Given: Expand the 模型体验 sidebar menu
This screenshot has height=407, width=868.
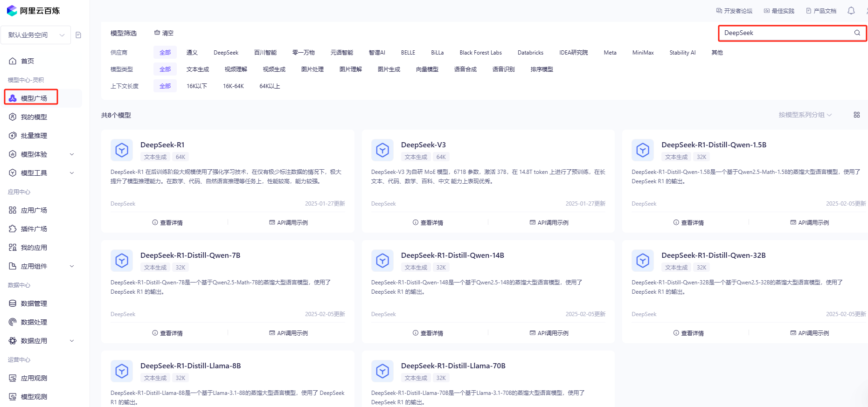Looking at the screenshot, I should pos(72,154).
